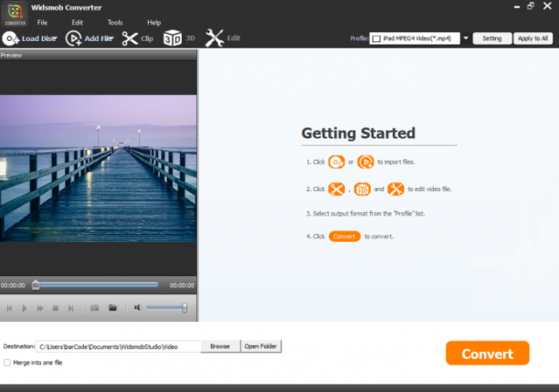Click orange Edit tools icon in Getting Started
Image resolution: width=559 pixels, height=392 pixels.
coord(396,189)
